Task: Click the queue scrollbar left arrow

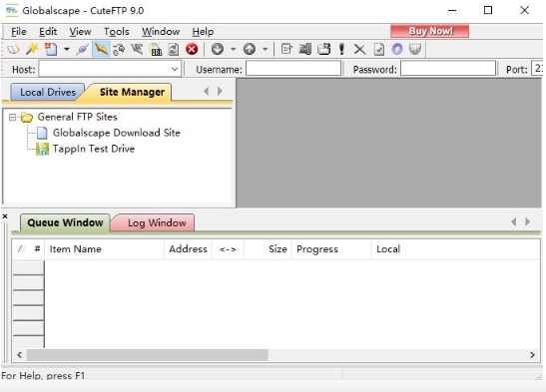Action: 20,355
